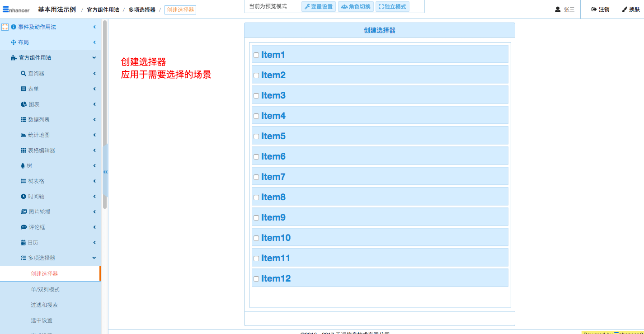
Task: Collapse the sidebar with the double-arrow handle
Action: pyautogui.click(x=105, y=172)
